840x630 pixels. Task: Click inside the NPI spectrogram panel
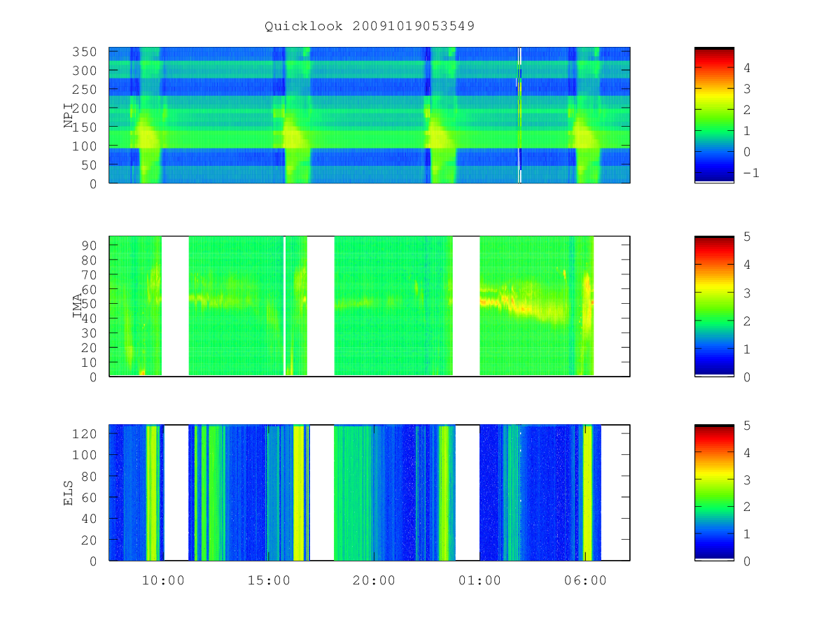pyautogui.click(x=370, y=115)
